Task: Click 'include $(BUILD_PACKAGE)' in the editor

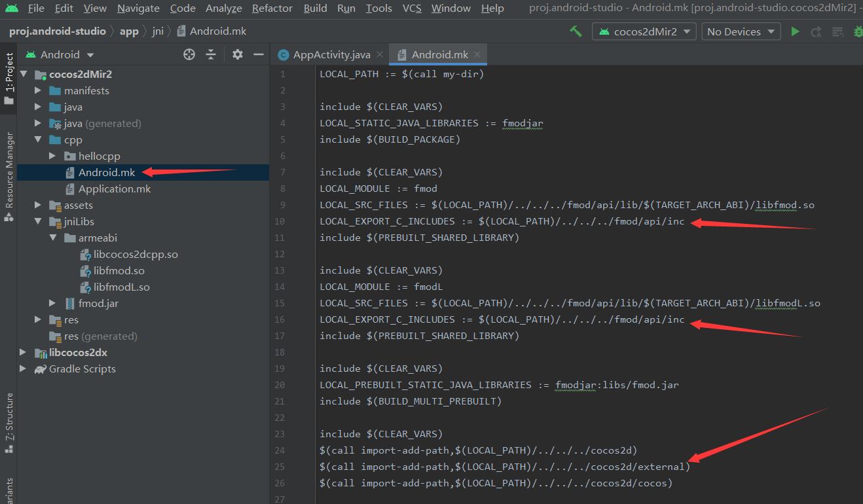Action: coord(390,140)
